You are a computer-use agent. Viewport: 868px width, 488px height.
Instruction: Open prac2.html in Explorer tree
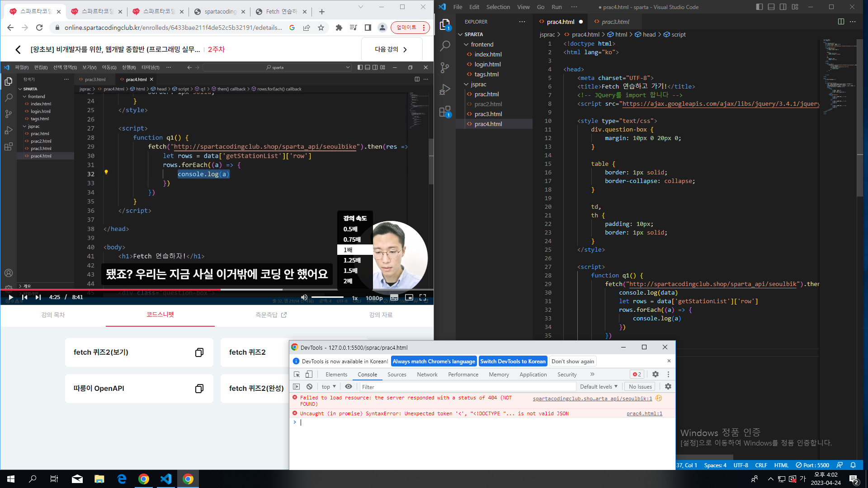pos(488,104)
